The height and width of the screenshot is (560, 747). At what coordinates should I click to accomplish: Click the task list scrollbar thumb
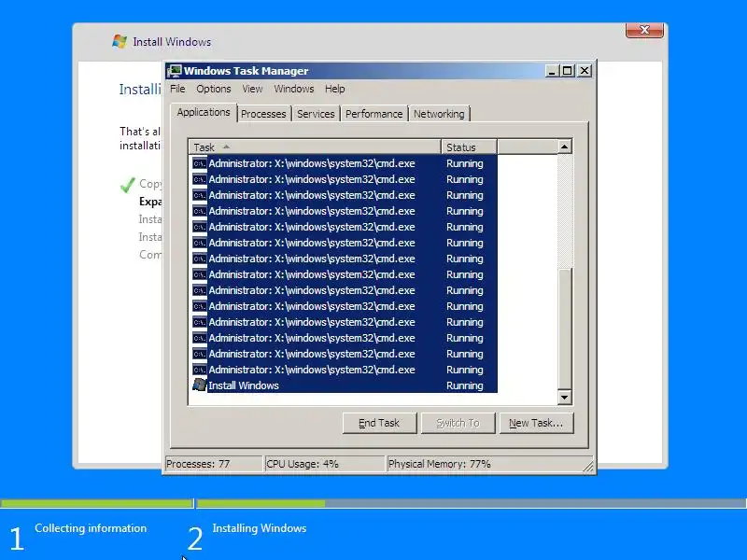point(565,329)
